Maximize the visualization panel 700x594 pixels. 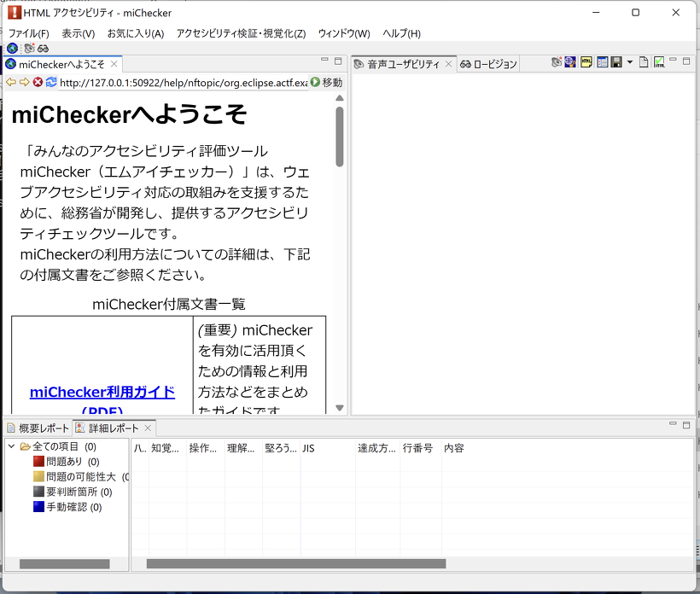coord(686,61)
